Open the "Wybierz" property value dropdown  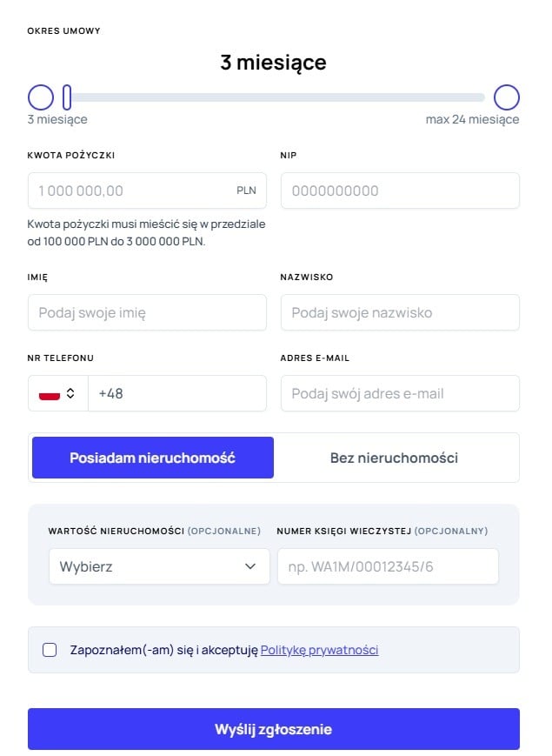[159, 566]
